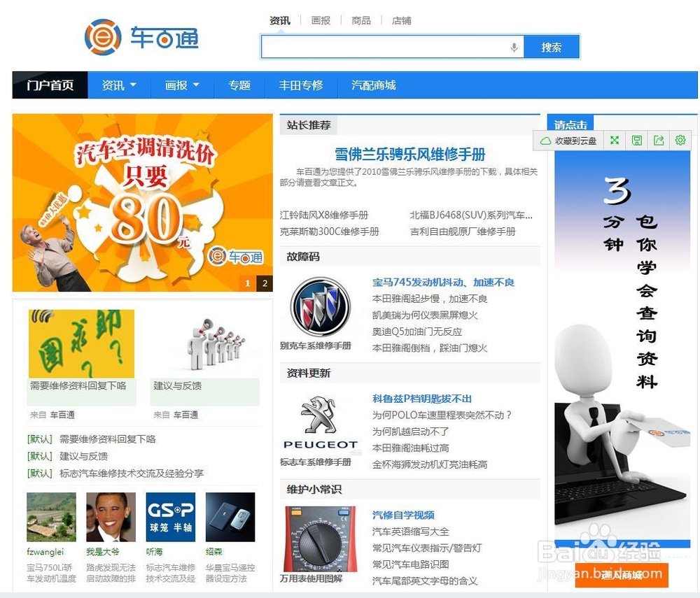
Task: Open the 需要维修资料回复下咯 image card
Action: coord(81,344)
